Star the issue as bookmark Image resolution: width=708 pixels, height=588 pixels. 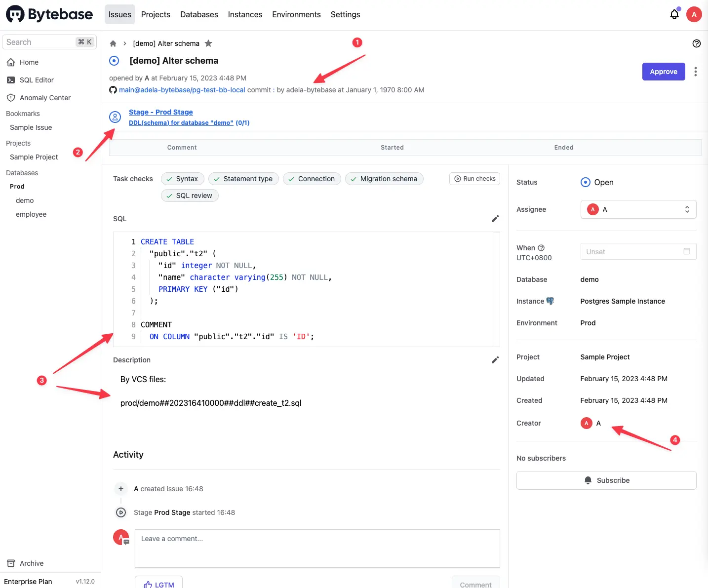(208, 43)
